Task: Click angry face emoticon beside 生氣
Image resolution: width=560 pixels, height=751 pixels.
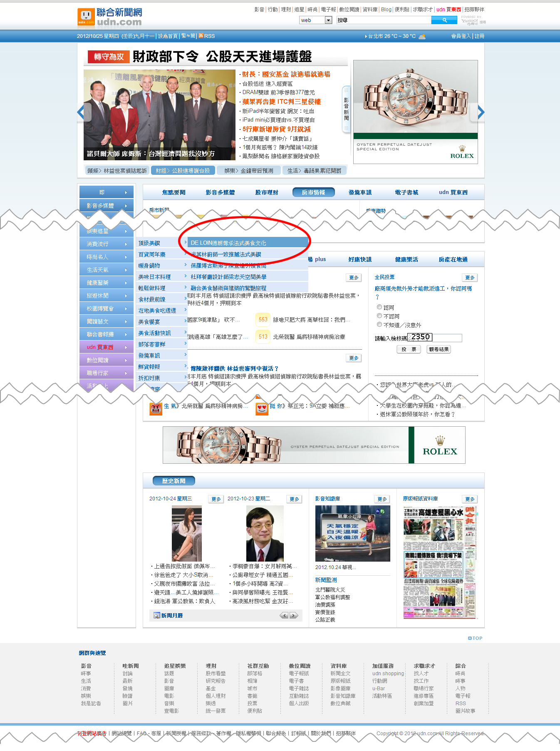Action: [156, 408]
